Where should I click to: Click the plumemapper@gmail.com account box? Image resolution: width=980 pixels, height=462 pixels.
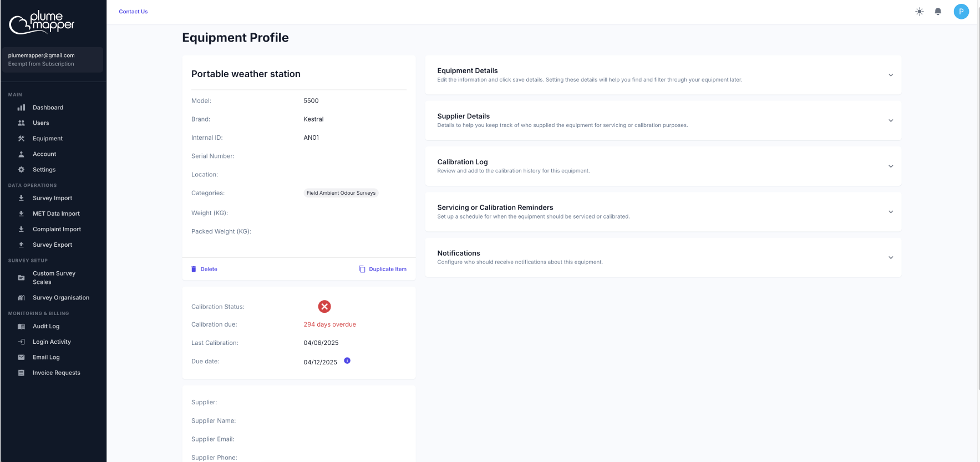[x=53, y=60]
